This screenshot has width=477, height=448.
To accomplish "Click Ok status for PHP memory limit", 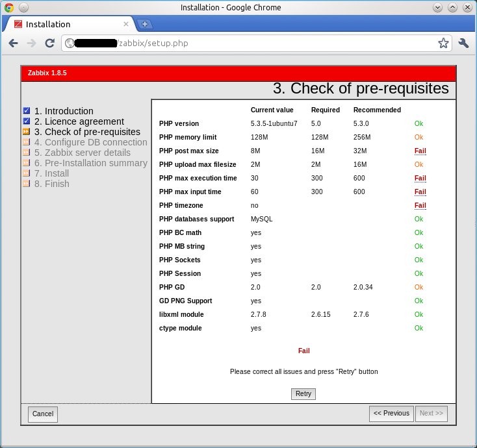I will tap(419, 137).
